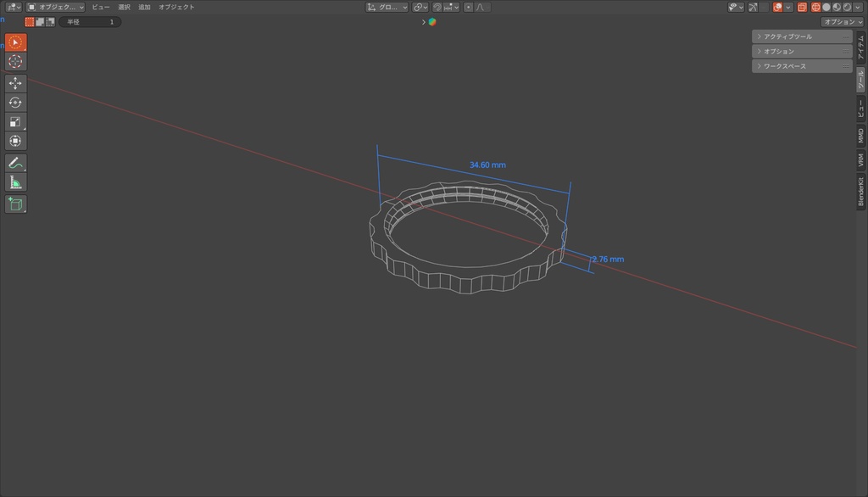Toggle snapping magnet

(437, 7)
